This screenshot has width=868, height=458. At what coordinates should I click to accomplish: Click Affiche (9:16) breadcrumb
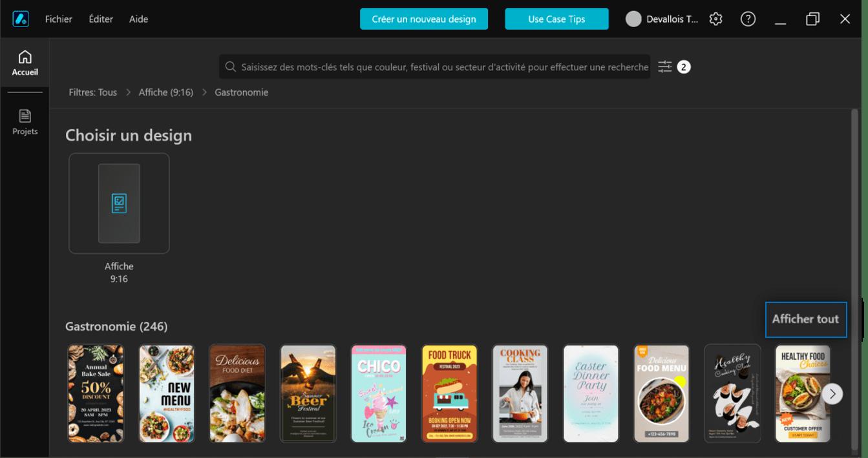coord(166,92)
